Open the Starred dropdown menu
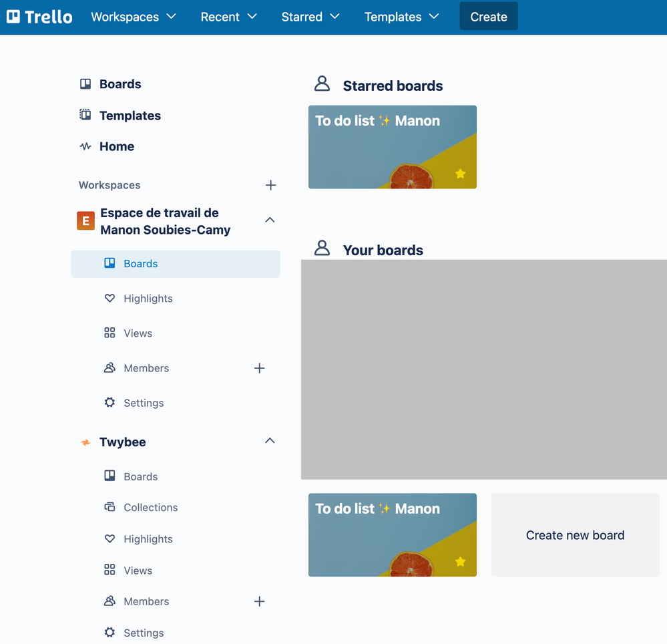The image size is (667, 644). (x=310, y=17)
